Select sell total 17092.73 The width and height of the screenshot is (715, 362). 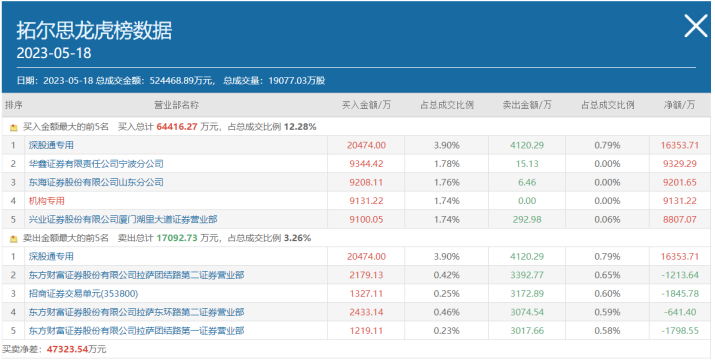(177, 238)
